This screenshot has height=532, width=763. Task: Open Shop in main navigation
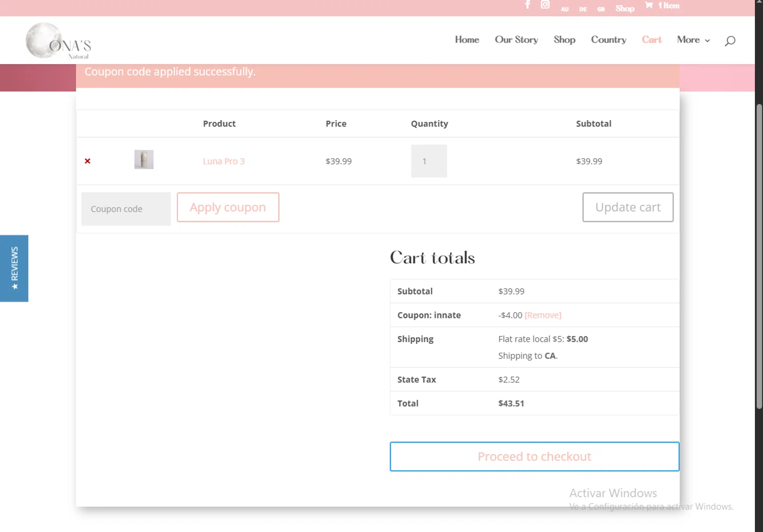(564, 40)
